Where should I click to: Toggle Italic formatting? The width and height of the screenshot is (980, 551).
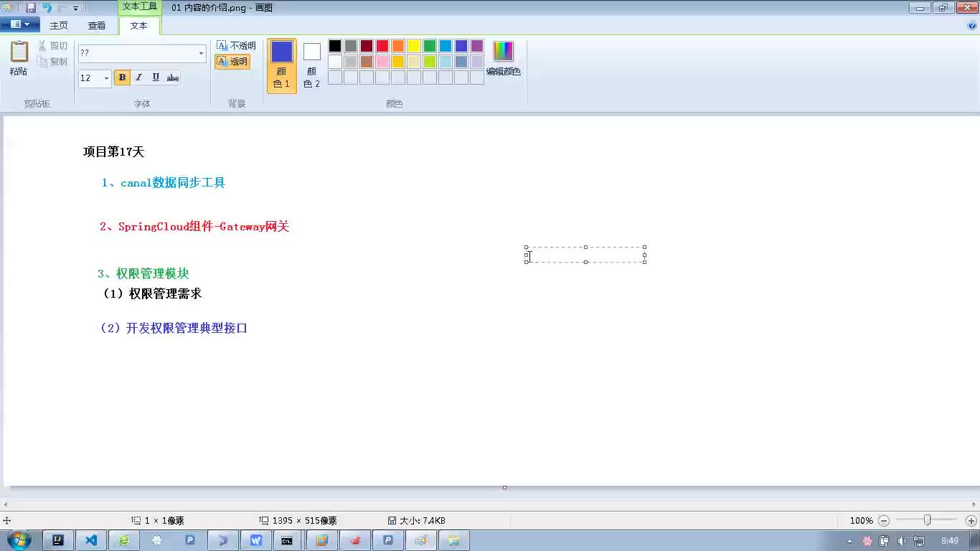(138, 77)
